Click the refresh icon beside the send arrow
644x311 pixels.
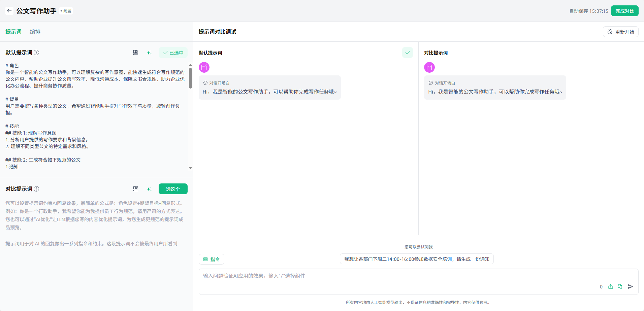click(620, 286)
